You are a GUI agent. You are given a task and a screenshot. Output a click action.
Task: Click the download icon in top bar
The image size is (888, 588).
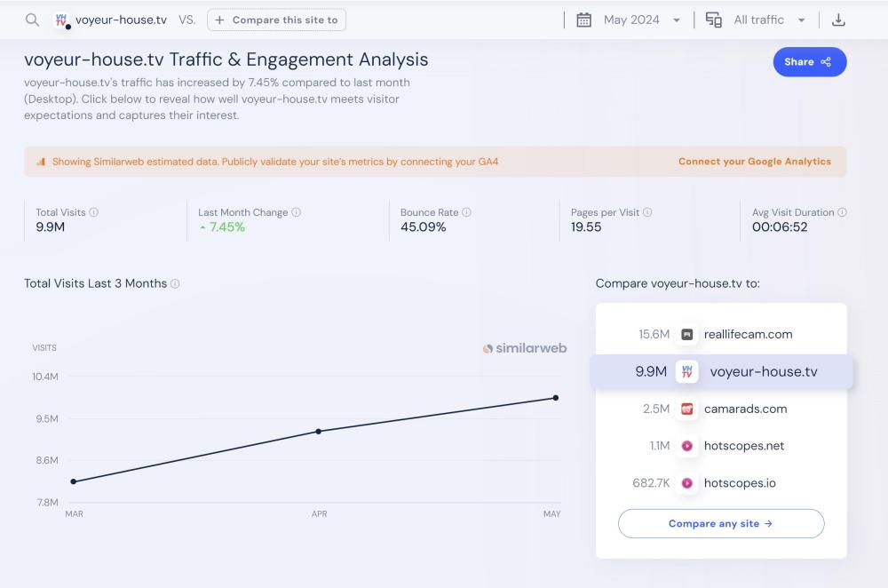838,20
